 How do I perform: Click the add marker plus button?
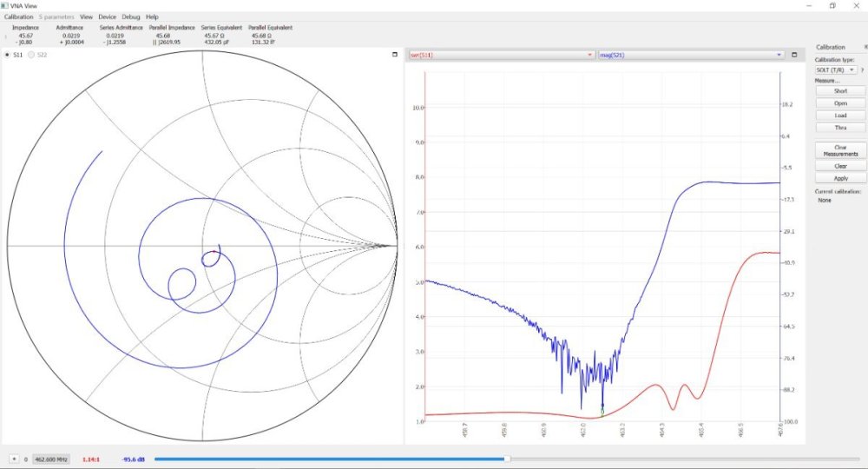coord(14,458)
